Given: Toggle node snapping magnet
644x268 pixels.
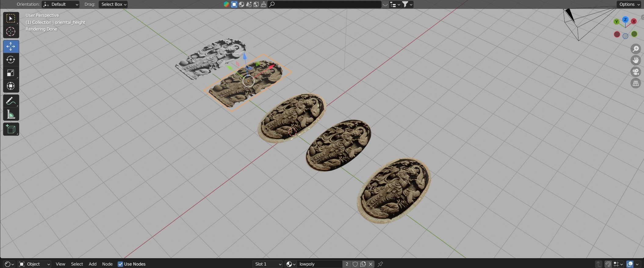Looking at the screenshot, I should pos(608,264).
